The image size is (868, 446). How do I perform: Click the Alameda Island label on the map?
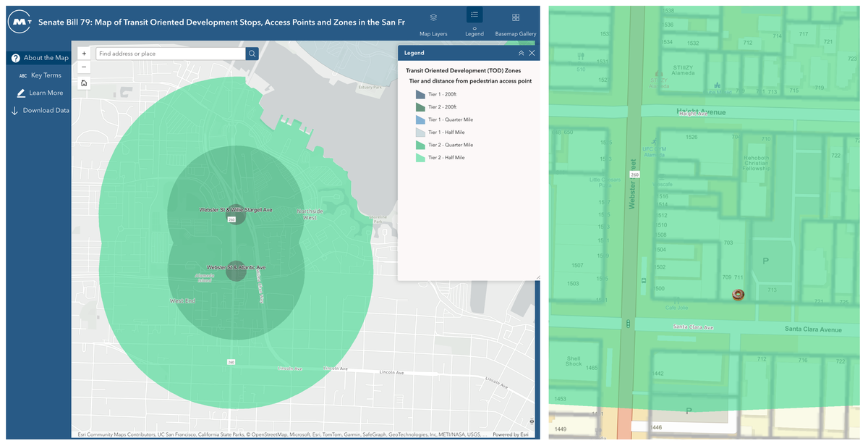[205, 277]
